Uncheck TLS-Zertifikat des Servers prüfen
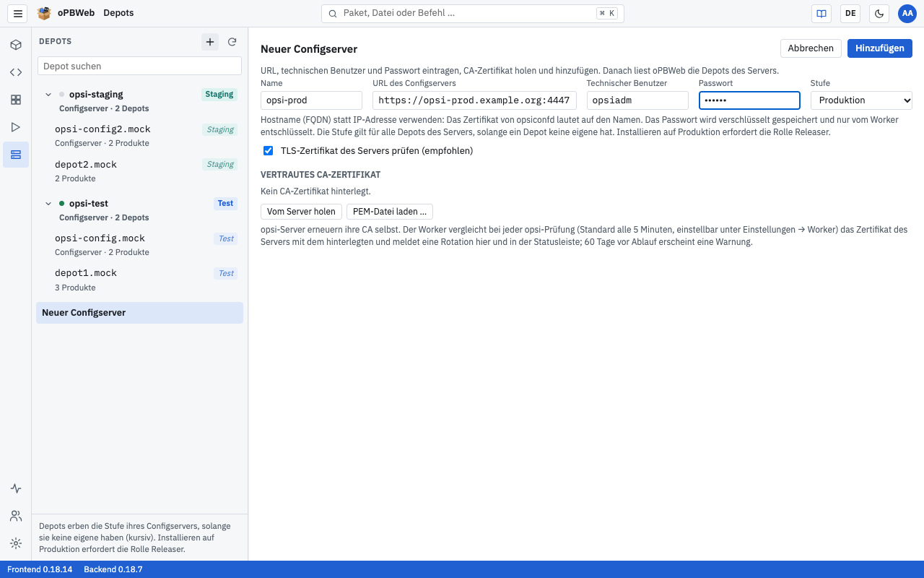Screen dimensions: 924x578 [269, 151]
